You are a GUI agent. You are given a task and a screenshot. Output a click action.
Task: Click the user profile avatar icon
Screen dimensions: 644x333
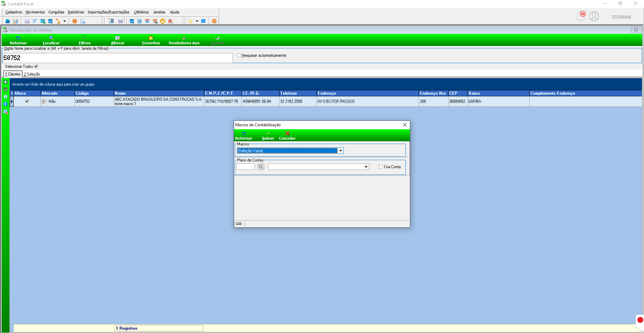[594, 16]
